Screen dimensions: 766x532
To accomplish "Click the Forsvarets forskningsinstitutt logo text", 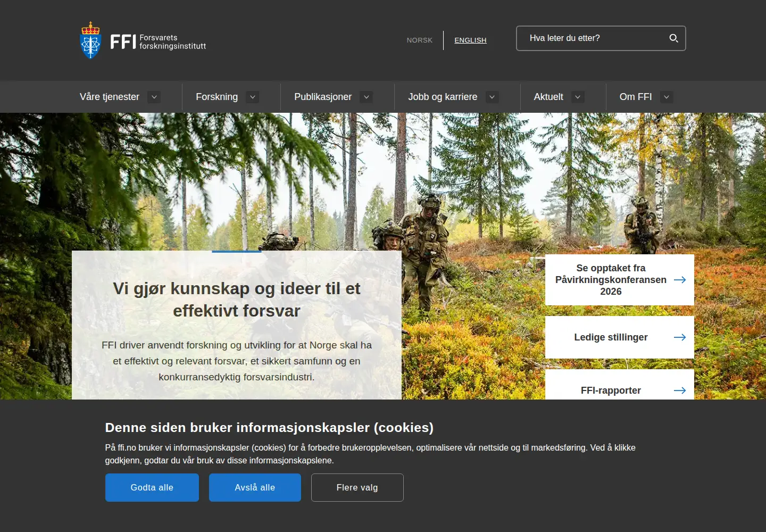I will tap(172, 42).
